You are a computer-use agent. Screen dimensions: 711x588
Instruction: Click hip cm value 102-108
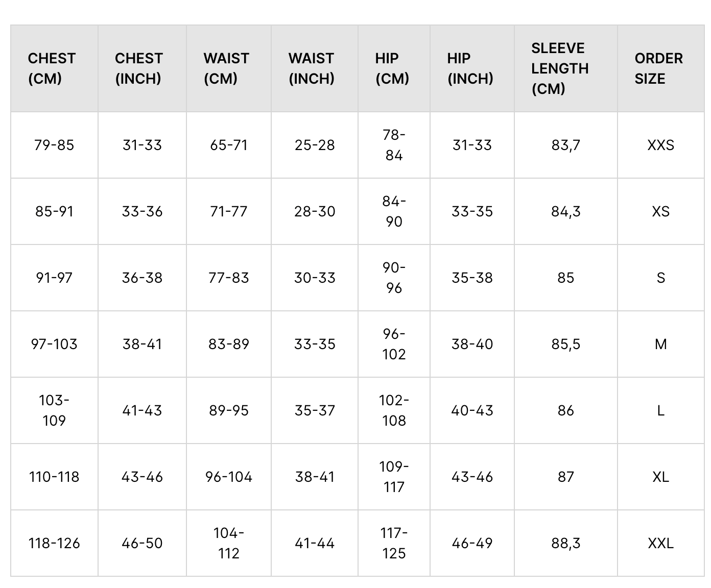(x=394, y=410)
